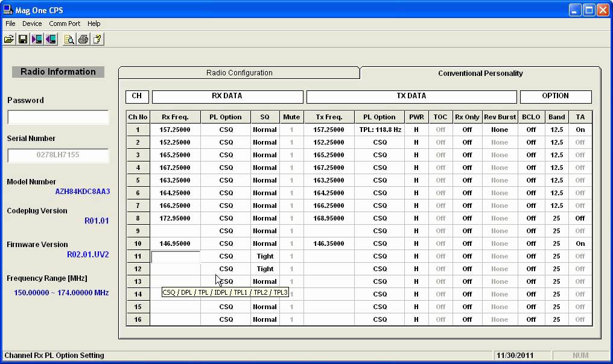Toggle Rx Only Off for channel 12

tap(467, 269)
